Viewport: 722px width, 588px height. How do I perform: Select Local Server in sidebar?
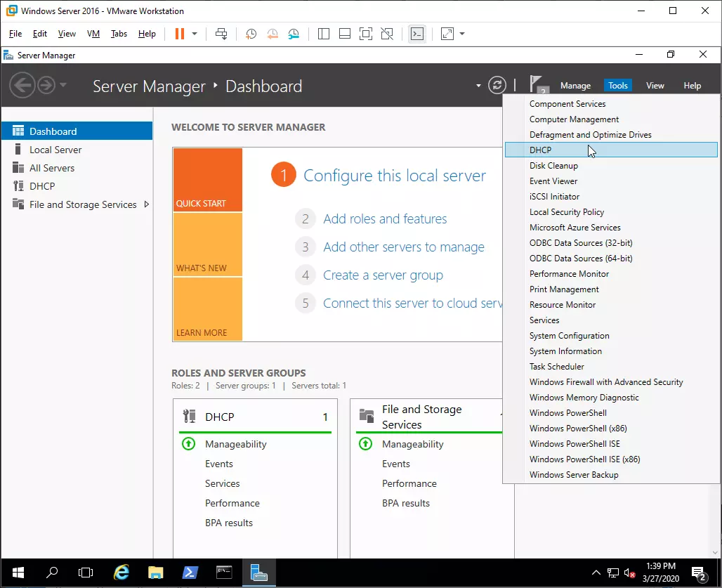[x=77, y=150]
